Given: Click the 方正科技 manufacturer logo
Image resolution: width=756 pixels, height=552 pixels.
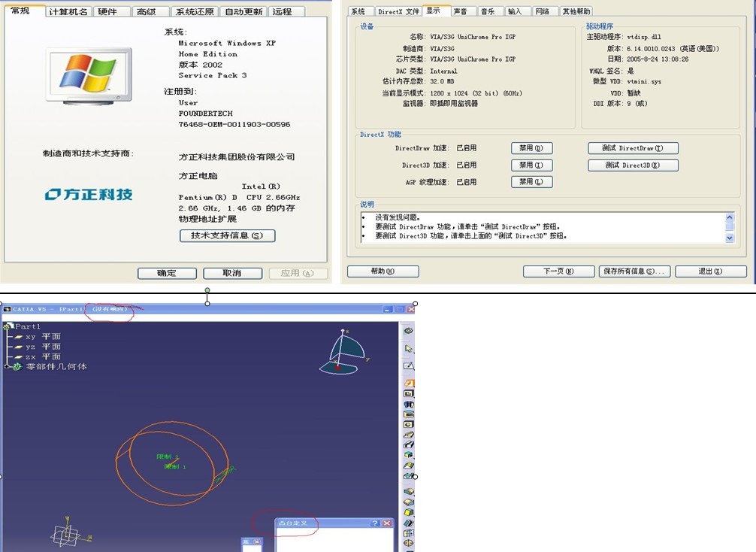Looking at the screenshot, I should coord(89,194).
